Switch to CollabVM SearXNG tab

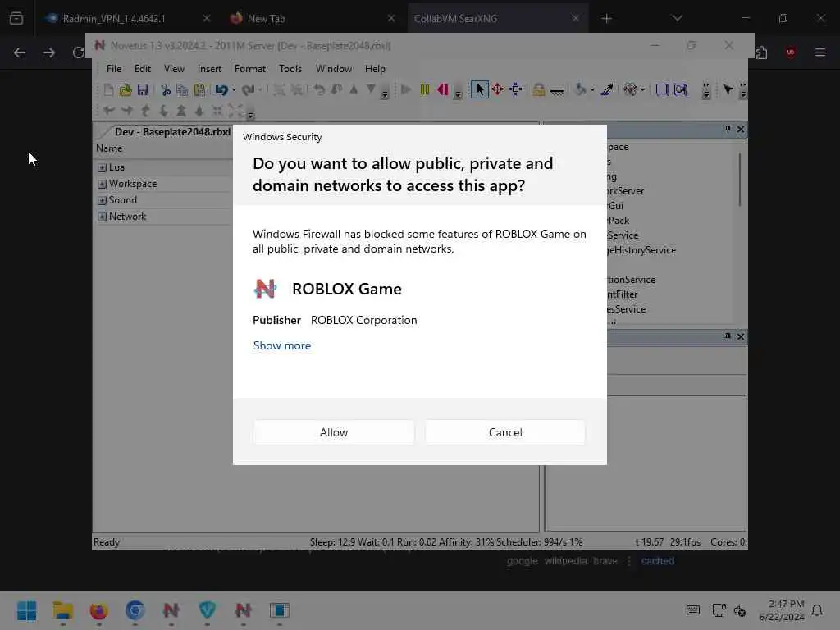(x=498, y=19)
